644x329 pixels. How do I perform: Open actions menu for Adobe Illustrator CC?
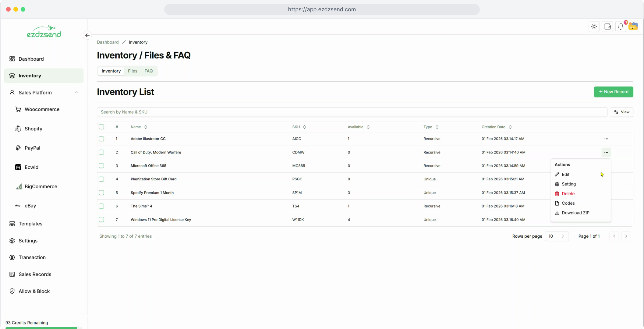tap(606, 139)
